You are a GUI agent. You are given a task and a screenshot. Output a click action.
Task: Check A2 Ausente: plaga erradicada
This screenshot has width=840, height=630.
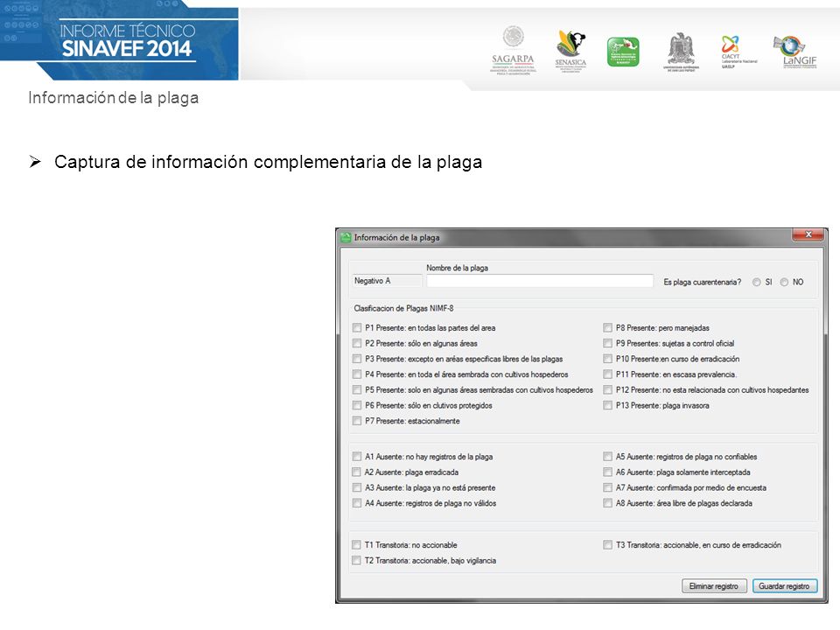click(x=356, y=472)
